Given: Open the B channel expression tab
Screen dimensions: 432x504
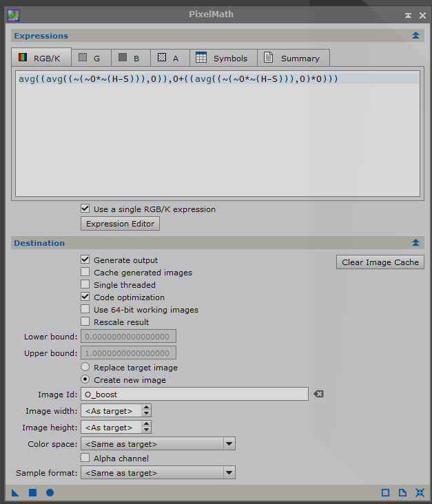Looking at the screenshot, I should click(x=131, y=58).
